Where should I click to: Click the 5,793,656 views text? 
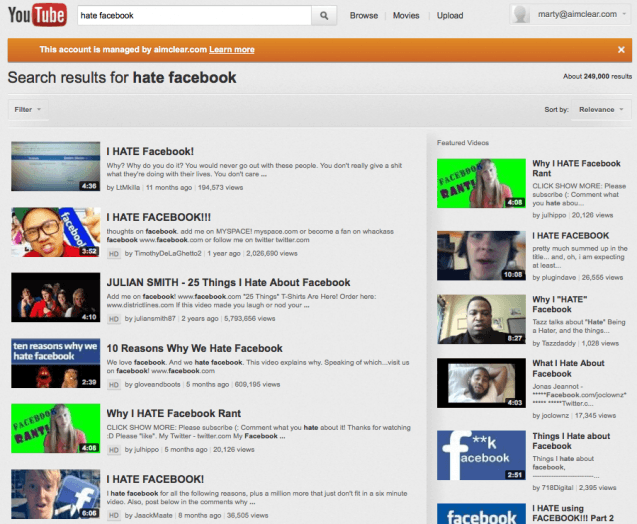249,319
